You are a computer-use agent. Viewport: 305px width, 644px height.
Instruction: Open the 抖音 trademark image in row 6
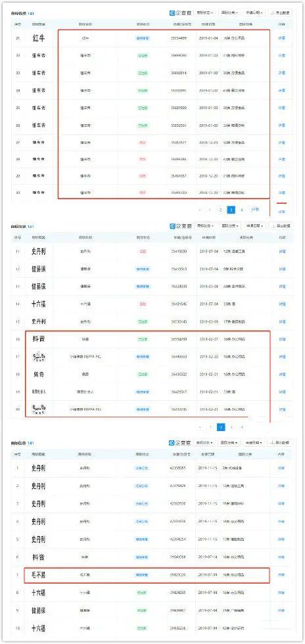tap(38, 557)
